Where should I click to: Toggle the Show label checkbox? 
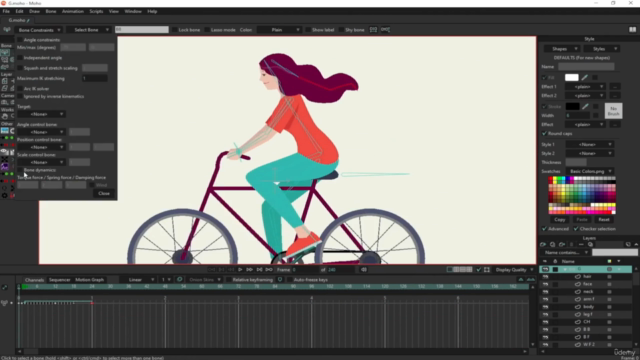click(x=308, y=30)
